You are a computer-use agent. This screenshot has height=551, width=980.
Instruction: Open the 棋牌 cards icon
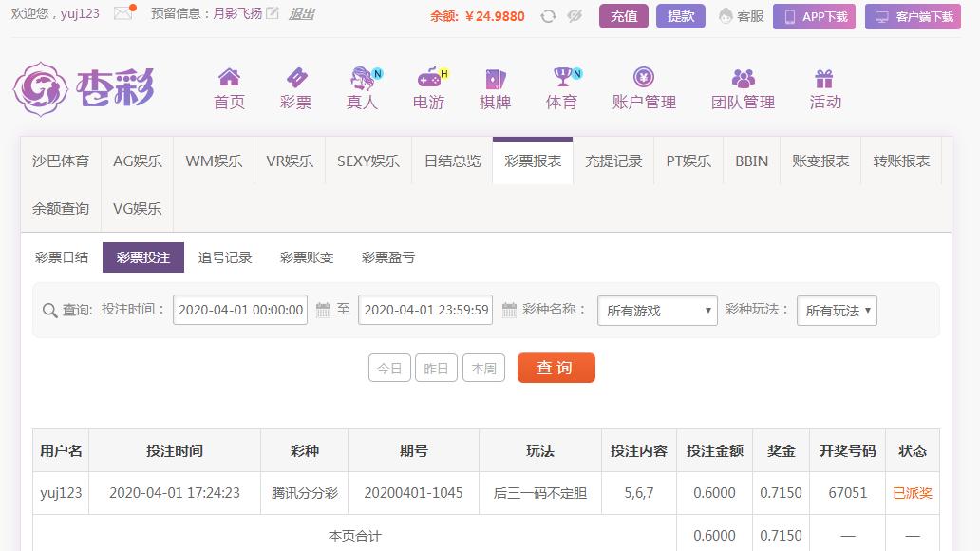pos(496,79)
